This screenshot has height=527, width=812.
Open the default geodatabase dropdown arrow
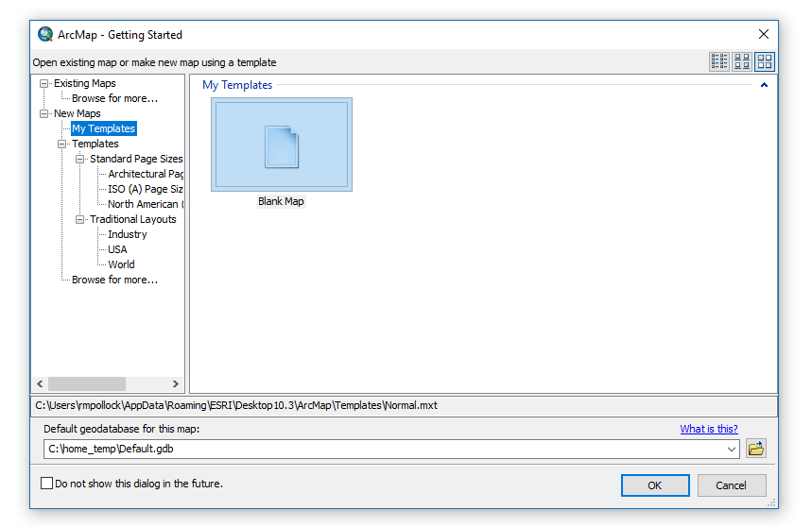[x=732, y=449]
